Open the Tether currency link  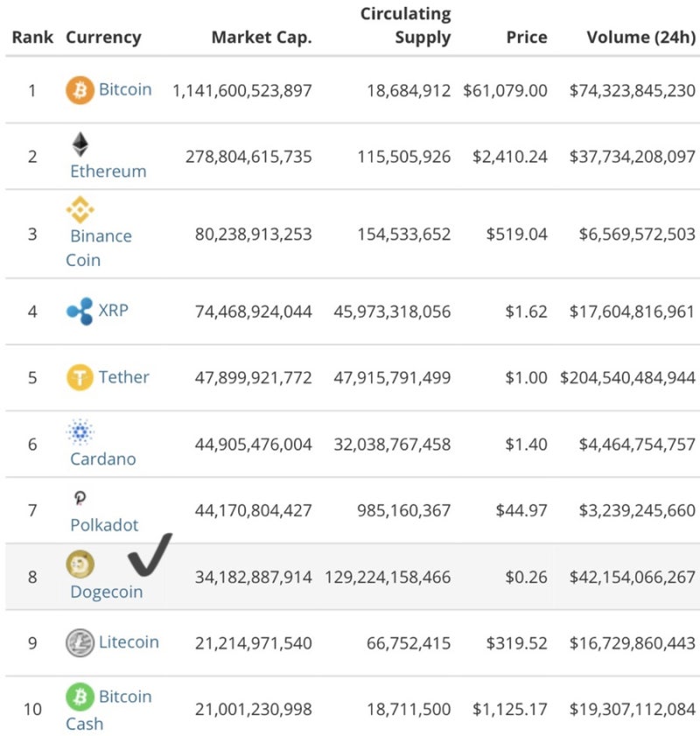click(x=124, y=377)
